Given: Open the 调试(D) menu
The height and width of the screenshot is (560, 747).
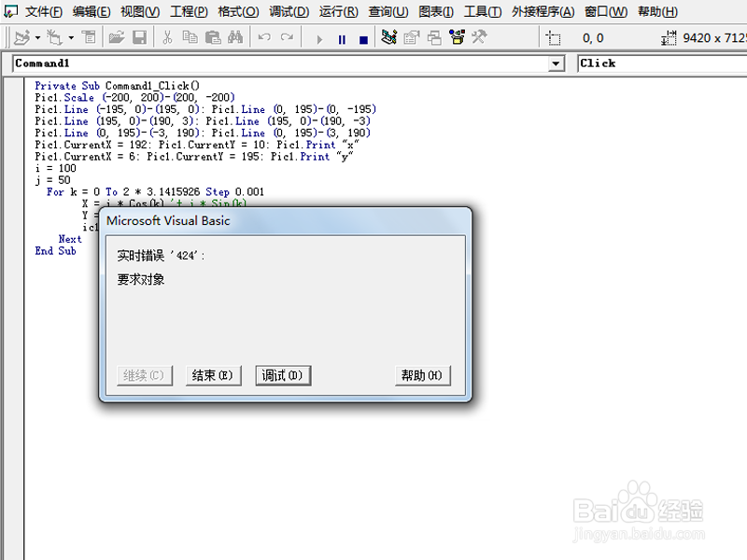Looking at the screenshot, I should click(289, 11).
